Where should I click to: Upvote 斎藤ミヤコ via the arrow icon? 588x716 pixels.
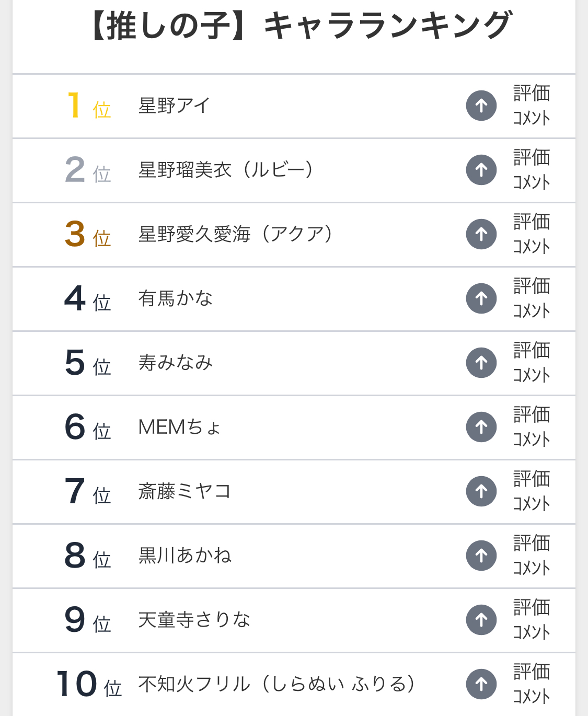tap(481, 491)
